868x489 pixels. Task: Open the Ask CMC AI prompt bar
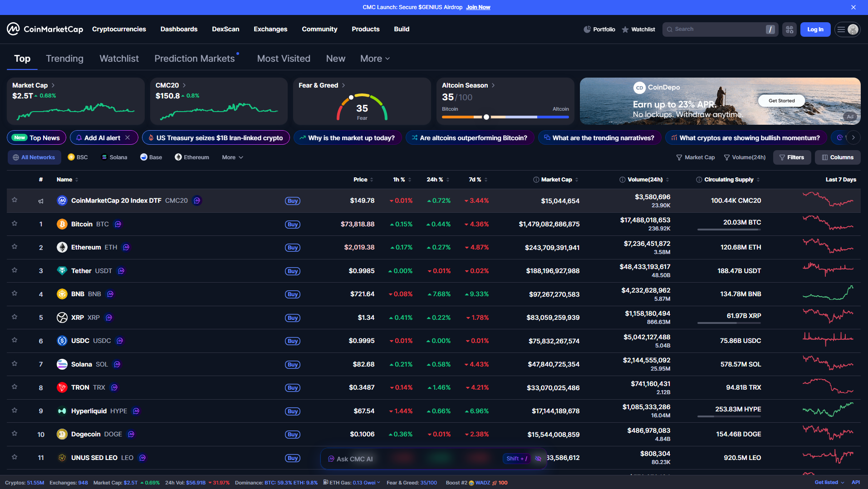click(433, 459)
